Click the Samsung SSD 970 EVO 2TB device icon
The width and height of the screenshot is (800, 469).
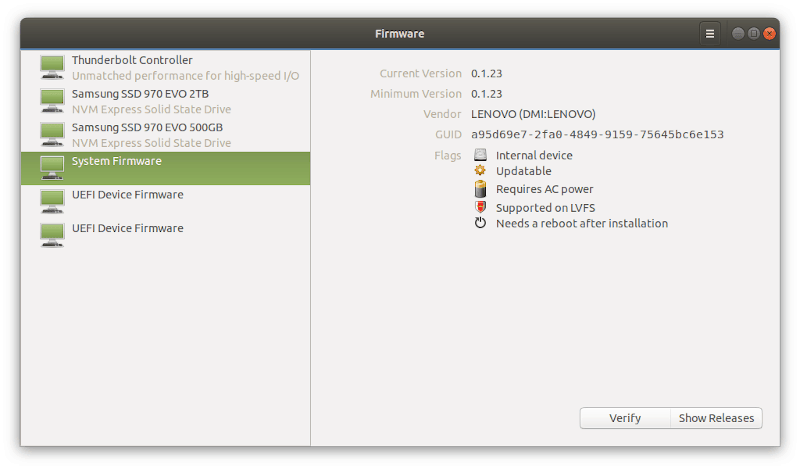(52, 101)
